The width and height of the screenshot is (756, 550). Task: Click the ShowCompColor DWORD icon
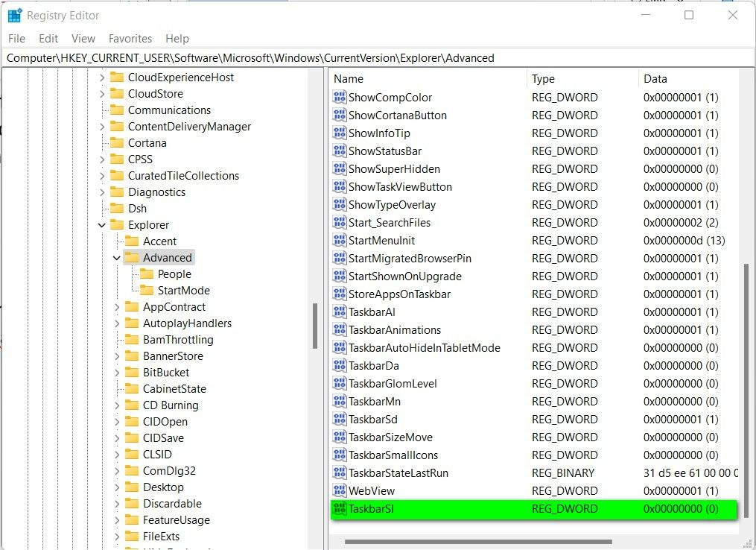tap(340, 97)
